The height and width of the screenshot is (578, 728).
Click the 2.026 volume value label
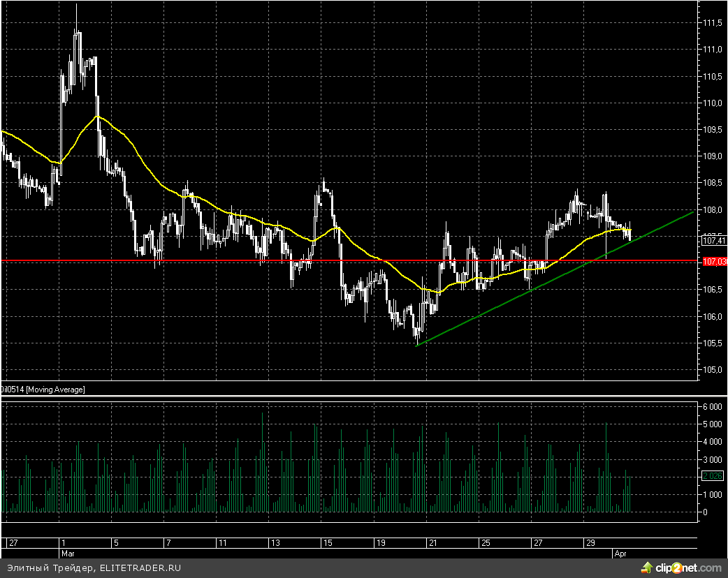pos(711,476)
